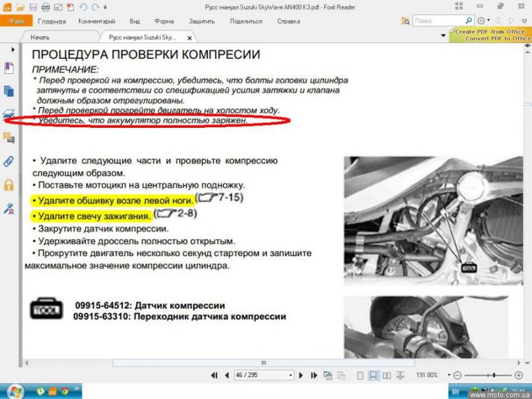The width and height of the screenshot is (532, 399).
Task: Switch to continuous facing view mode
Action: (400, 375)
